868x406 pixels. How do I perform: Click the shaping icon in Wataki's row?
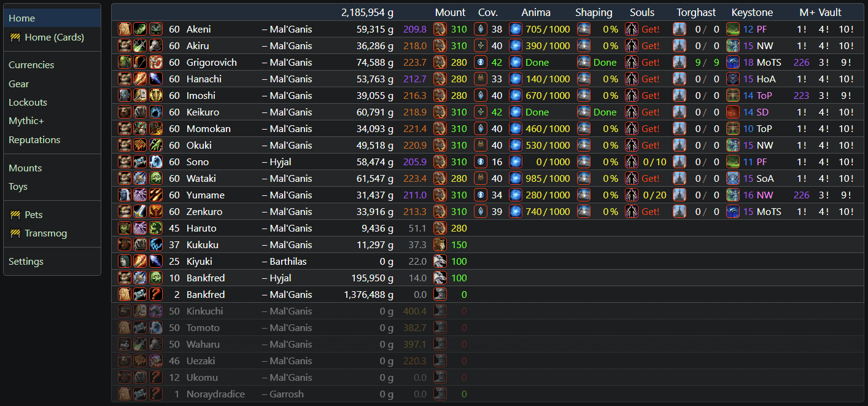pyautogui.click(x=584, y=178)
